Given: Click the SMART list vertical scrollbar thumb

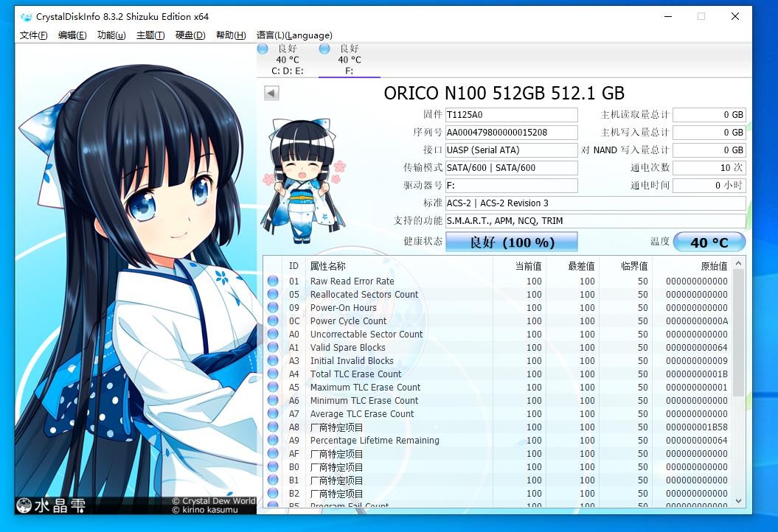Looking at the screenshot, I should pyautogui.click(x=738, y=333).
